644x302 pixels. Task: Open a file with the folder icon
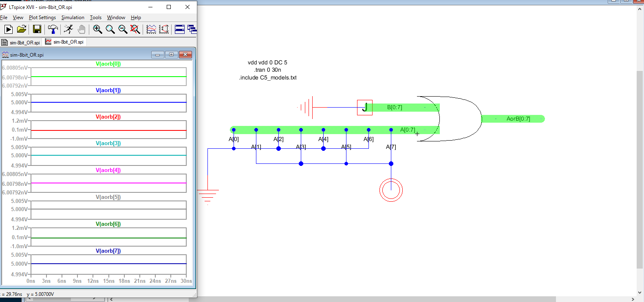pos(22,29)
